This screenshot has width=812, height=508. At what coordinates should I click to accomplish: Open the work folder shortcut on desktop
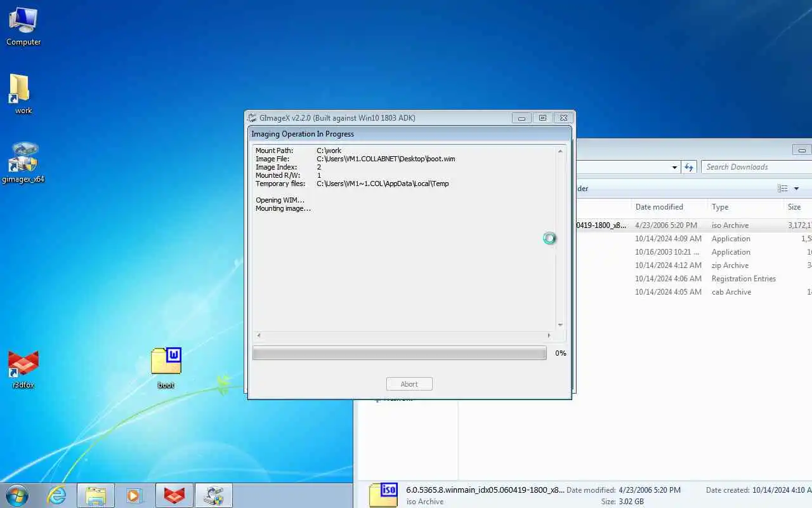coord(21,93)
